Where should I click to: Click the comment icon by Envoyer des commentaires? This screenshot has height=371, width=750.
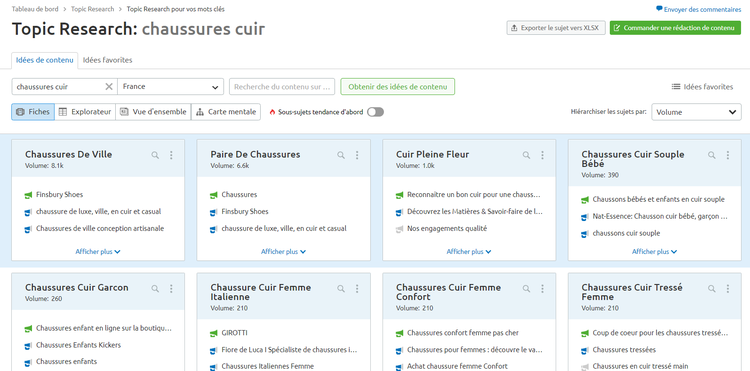(659, 9)
